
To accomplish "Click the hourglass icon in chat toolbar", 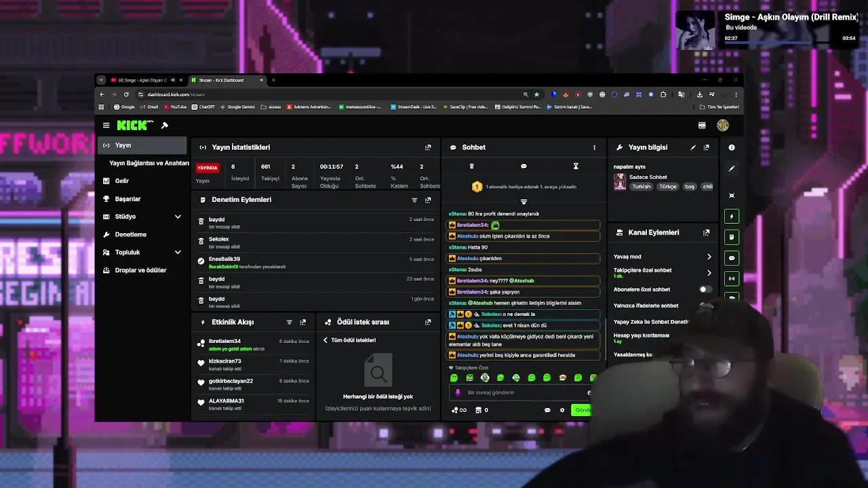I will (x=576, y=166).
